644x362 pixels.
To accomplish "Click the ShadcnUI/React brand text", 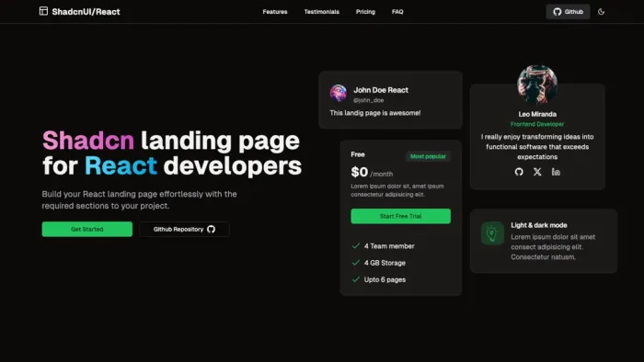I will 86,11.
